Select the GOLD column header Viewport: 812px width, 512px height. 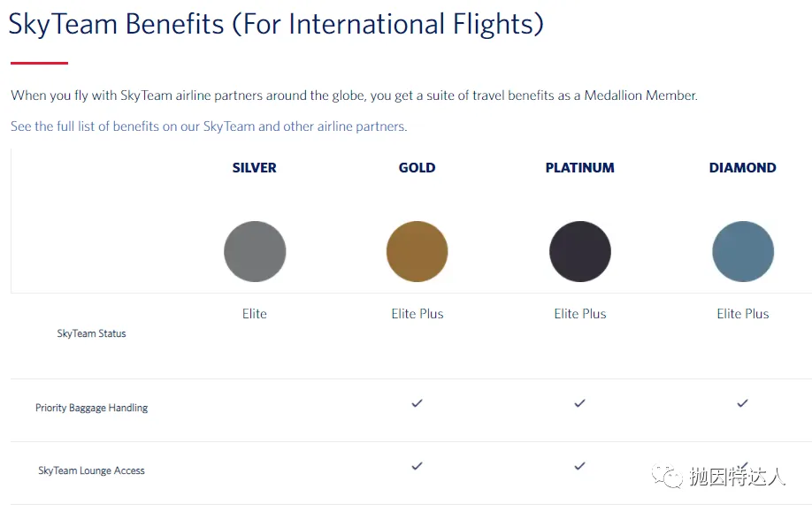click(417, 168)
